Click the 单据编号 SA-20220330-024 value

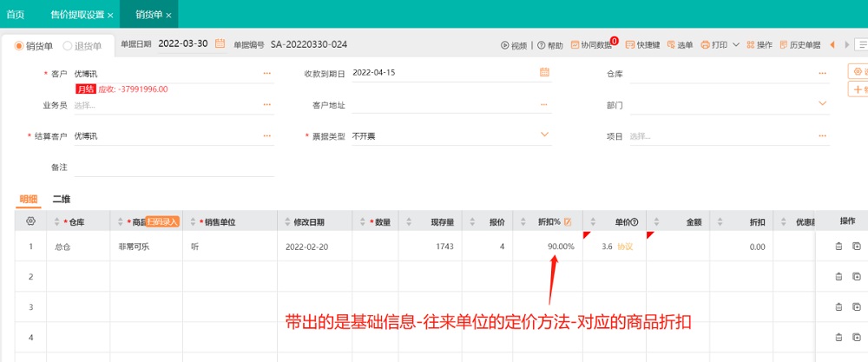coord(309,44)
